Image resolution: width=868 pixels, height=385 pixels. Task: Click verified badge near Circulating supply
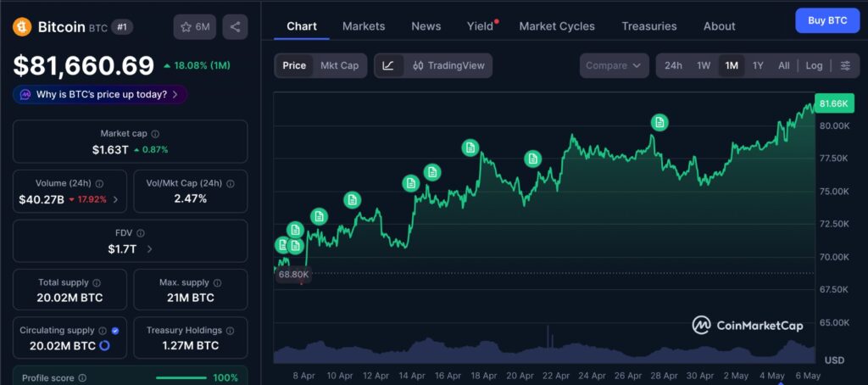pyautogui.click(x=115, y=330)
